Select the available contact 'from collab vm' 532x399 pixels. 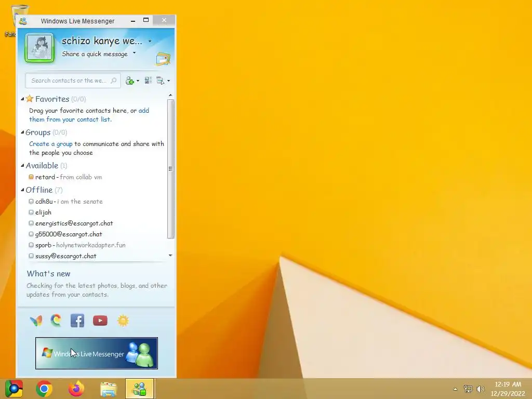tap(69, 177)
